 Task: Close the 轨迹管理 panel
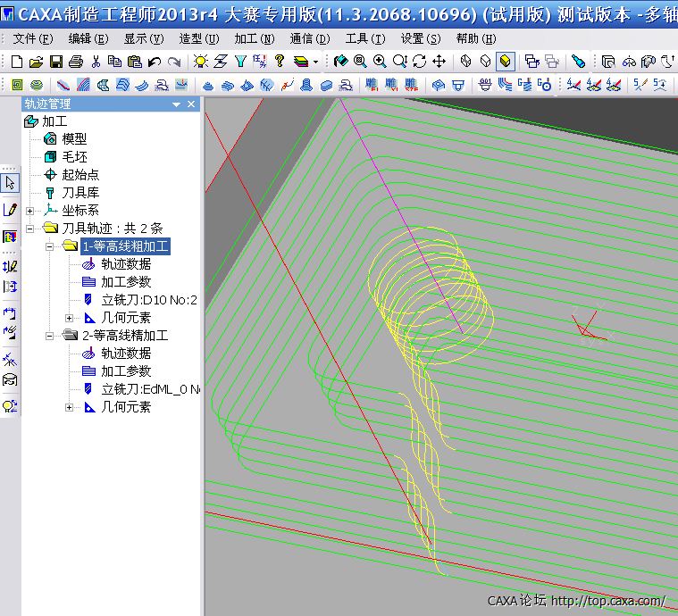[192, 104]
